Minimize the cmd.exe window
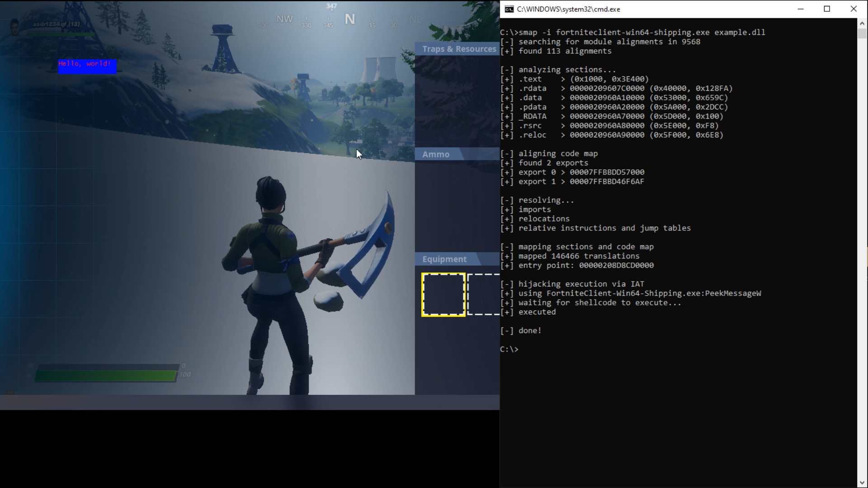Viewport: 868px width, 488px height. (x=801, y=9)
